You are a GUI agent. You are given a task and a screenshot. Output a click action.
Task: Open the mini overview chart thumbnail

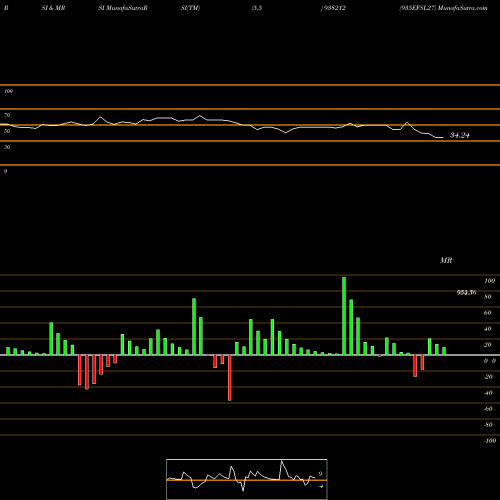click(x=247, y=479)
